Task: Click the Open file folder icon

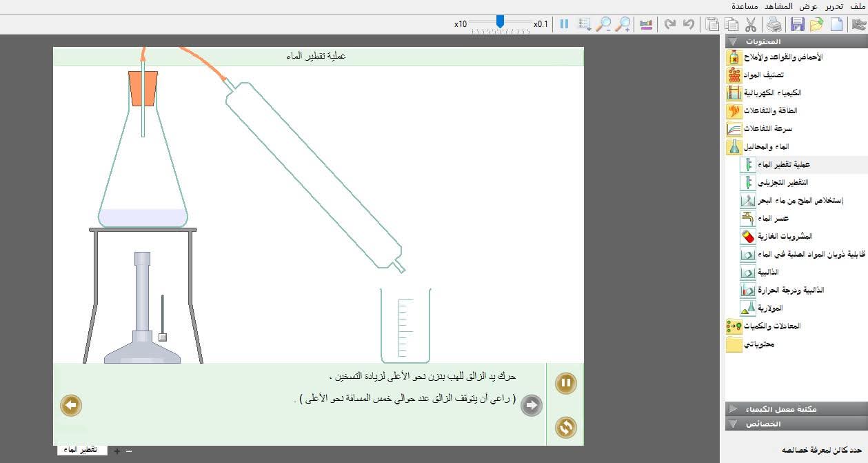Action: 817,25
